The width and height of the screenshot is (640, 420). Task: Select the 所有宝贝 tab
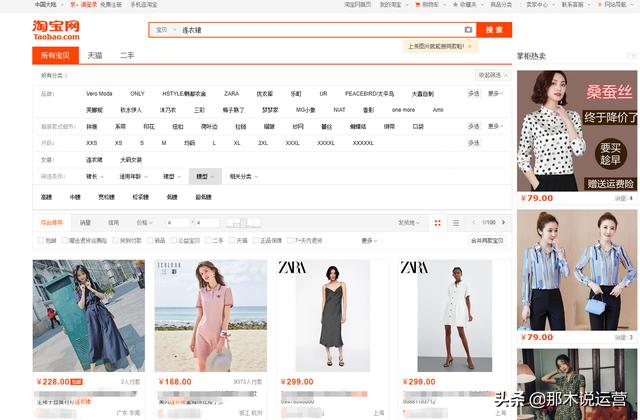coord(55,56)
